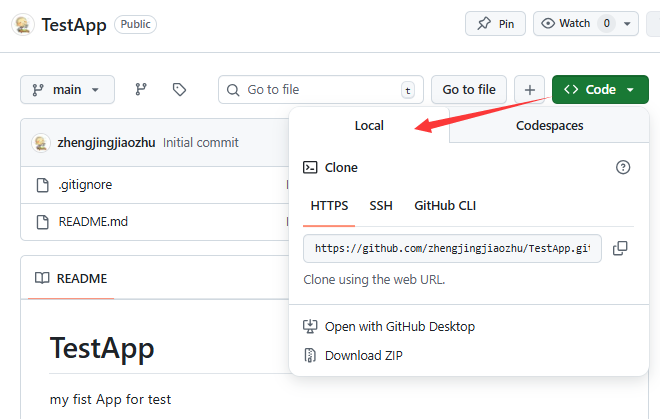Viewport: 660px width, 419px height.
Task: Click the 'my fist App for test' text
Action: tap(110, 399)
